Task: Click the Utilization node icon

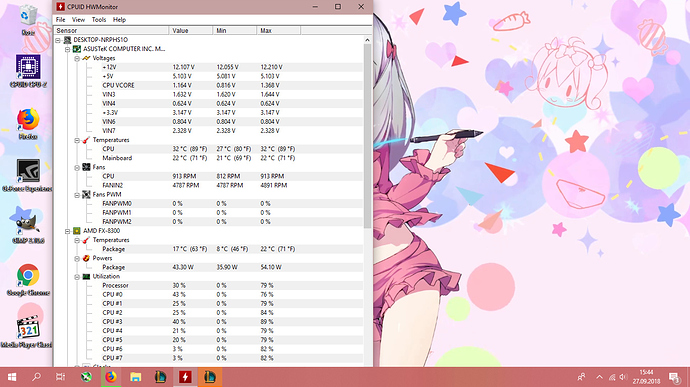Action: [x=86, y=276]
